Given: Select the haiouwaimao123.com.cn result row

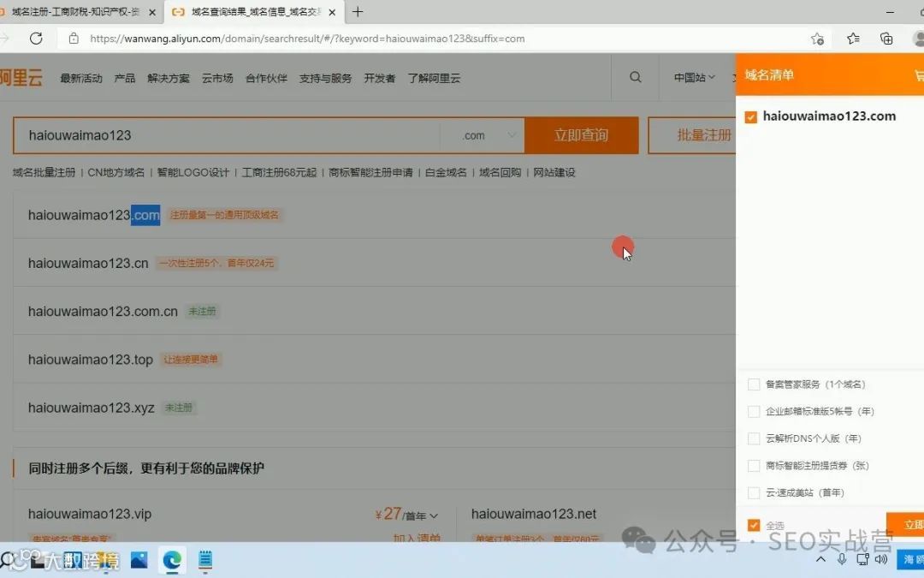Looking at the screenshot, I should [374, 311].
